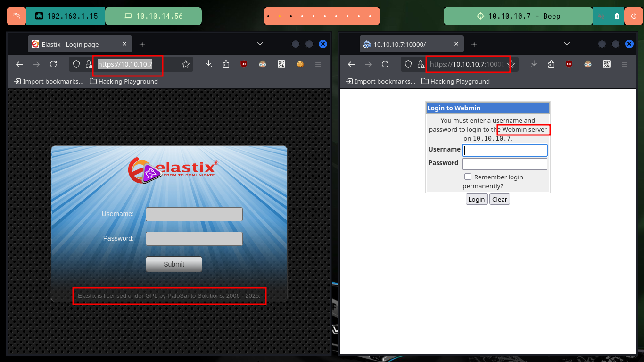Click Import bookmarks in Elastix window
Viewport: 644px width, 362px height.
(49, 81)
